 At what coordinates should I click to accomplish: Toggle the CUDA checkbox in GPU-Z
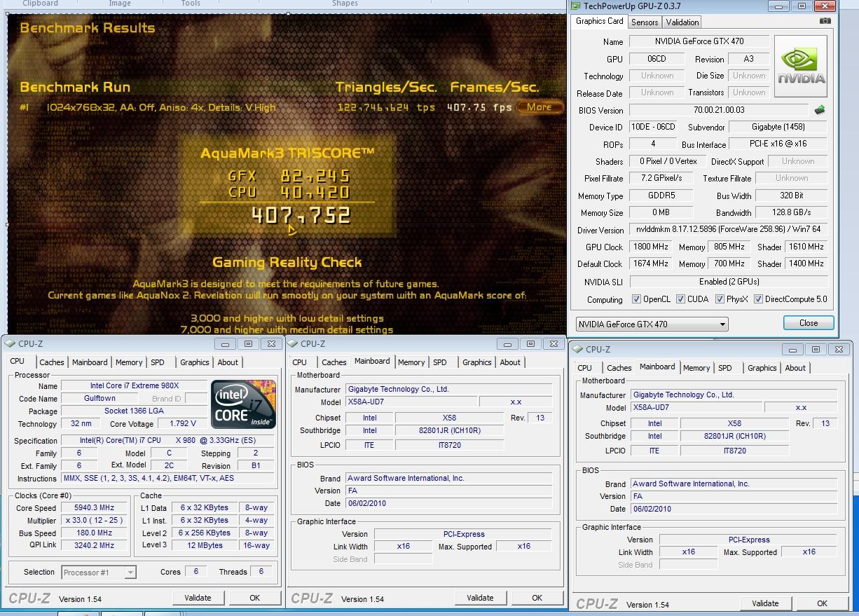coord(680,299)
